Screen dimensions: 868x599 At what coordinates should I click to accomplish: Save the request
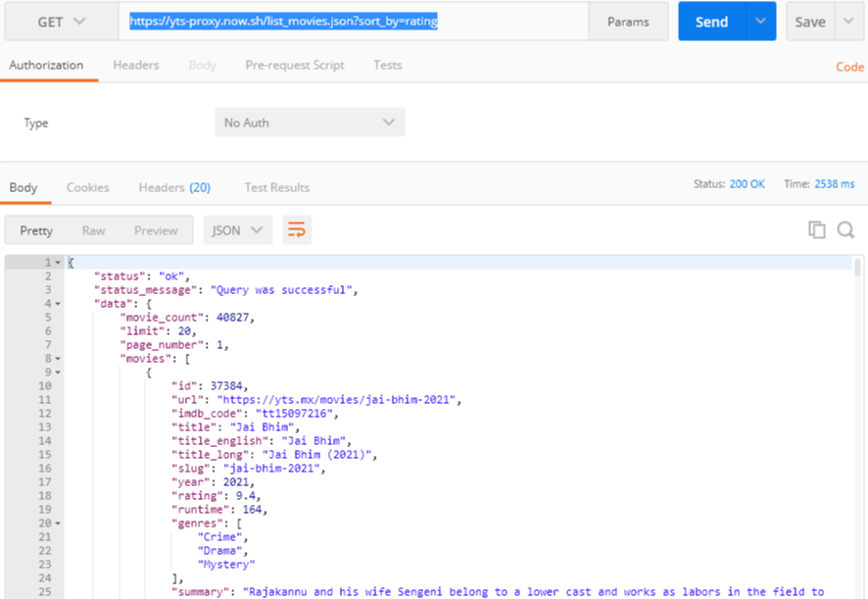tap(810, 22)
